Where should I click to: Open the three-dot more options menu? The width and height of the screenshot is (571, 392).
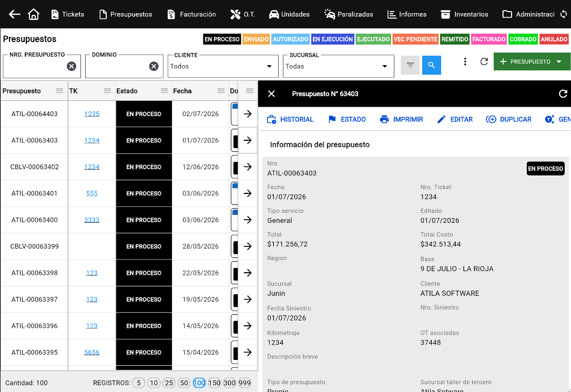coord(465,61)
